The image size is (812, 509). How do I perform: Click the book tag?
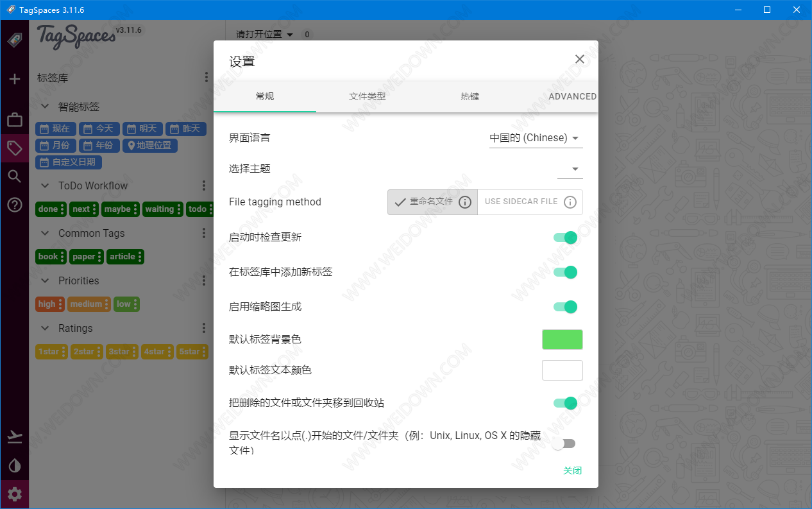51,257
